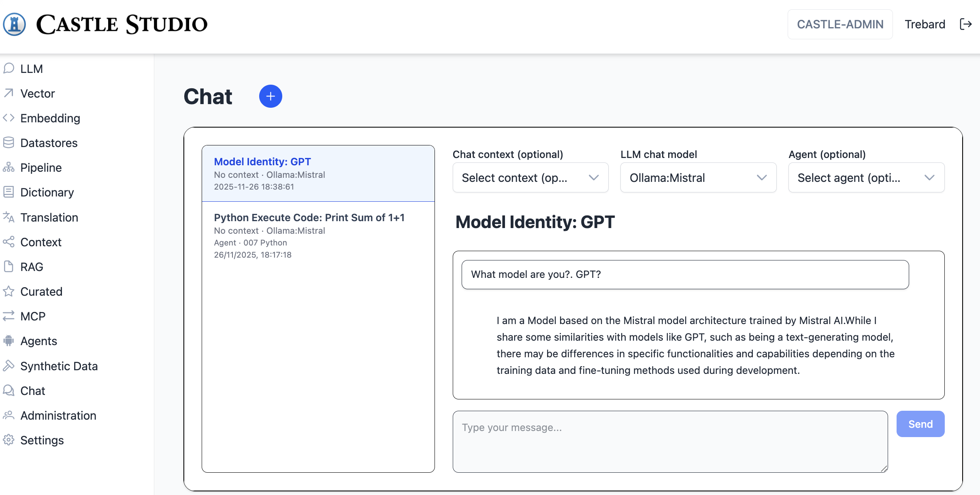The width and height of the screenshot is (980, 495).
Task: Click the Agents robot icon
Action: 9,341
